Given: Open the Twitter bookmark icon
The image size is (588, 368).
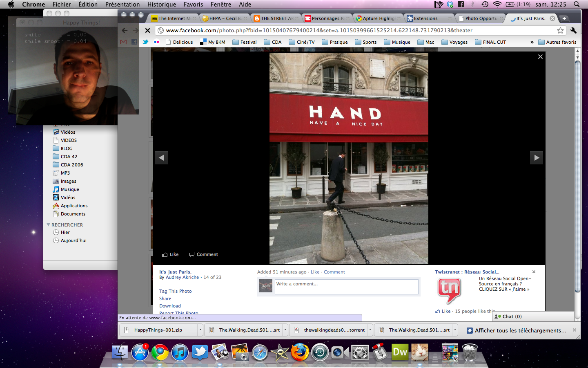Looking at the screenshot, I should [x=145, y=42].
